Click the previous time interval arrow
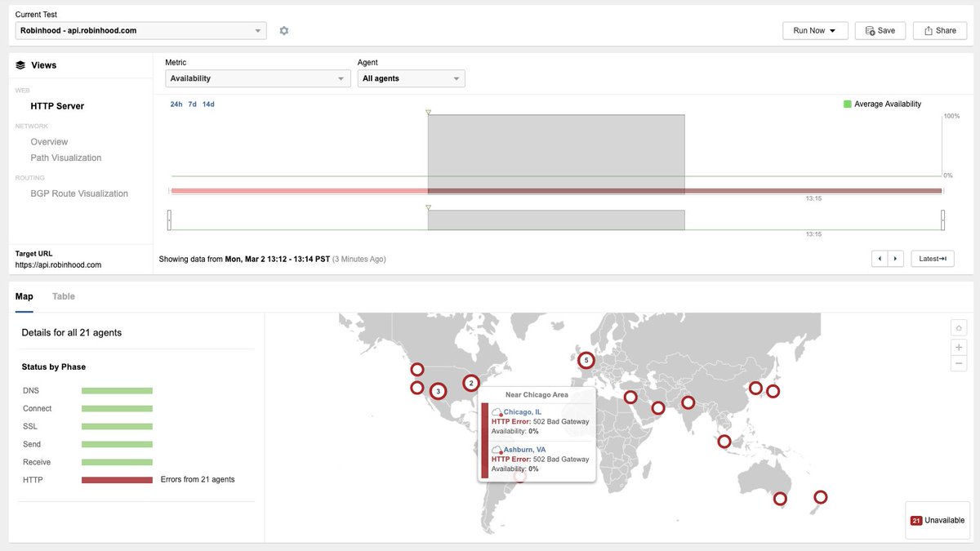Viewport: 980px width, 551px height. [x=880, y=259]
